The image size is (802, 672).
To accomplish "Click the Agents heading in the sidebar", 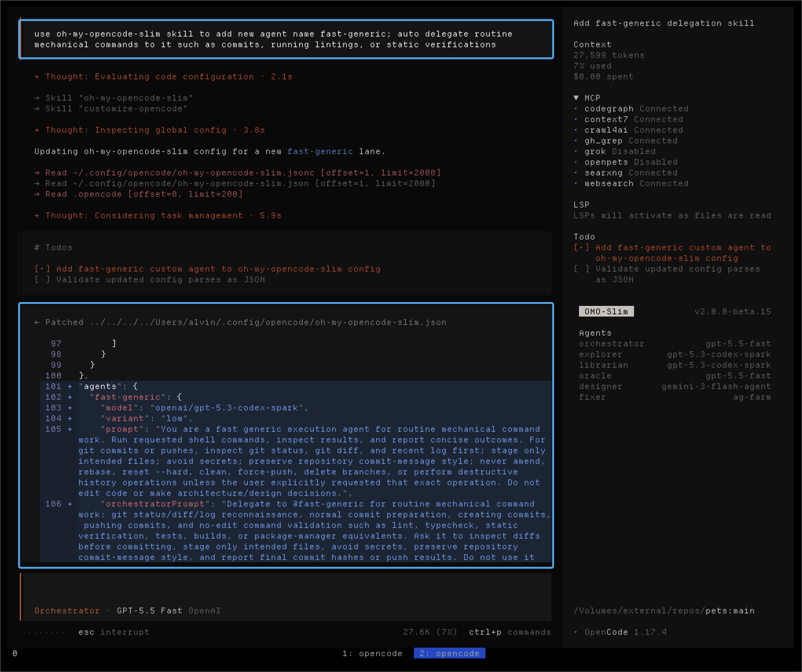I will [x=595, y=333].
